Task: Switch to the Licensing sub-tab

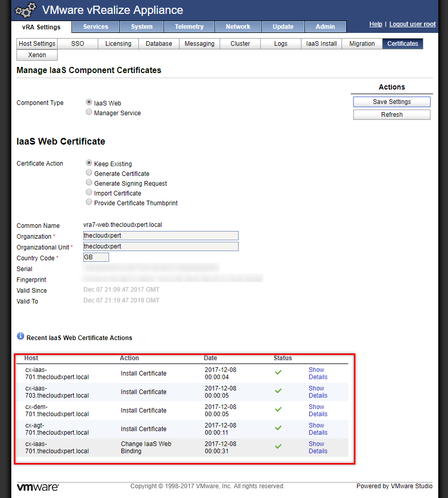Action: 118,44
